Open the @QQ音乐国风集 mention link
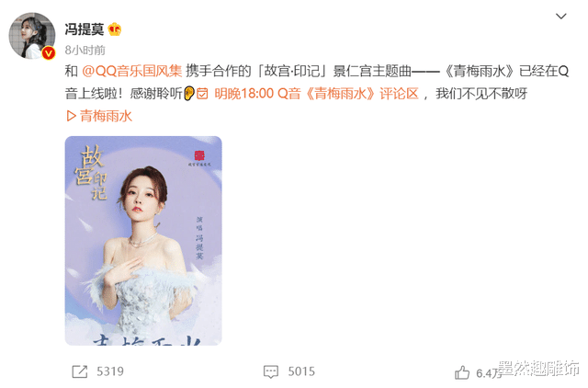Screen dimensions: 588x388 pos(131,71)
